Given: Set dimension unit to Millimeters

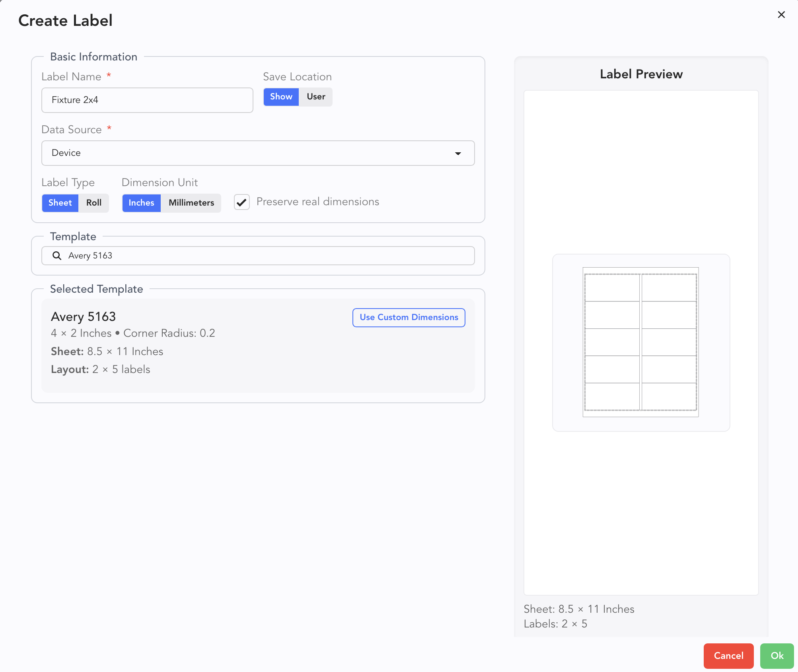Looking at the screenshot, I should [191, 203].
